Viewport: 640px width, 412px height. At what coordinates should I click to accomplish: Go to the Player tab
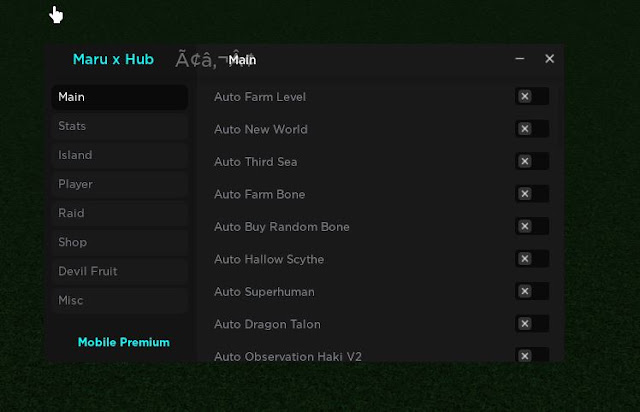pos(119,184)
